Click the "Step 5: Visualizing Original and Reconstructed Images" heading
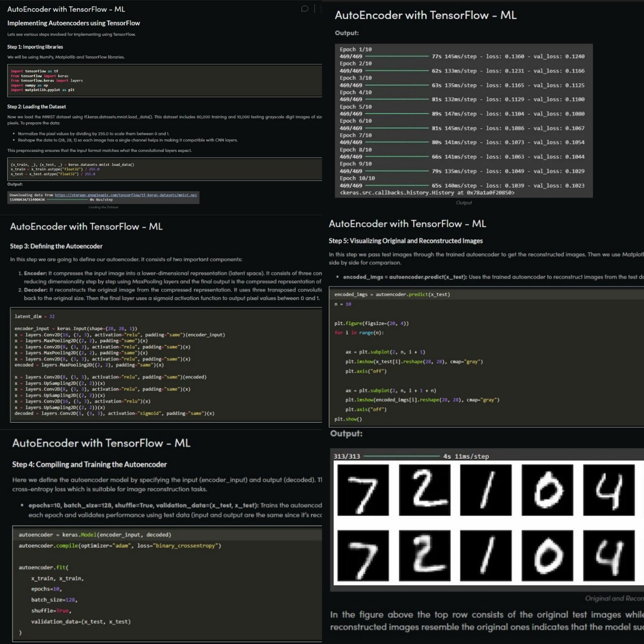The image size is (644, 644). point(406,240)
